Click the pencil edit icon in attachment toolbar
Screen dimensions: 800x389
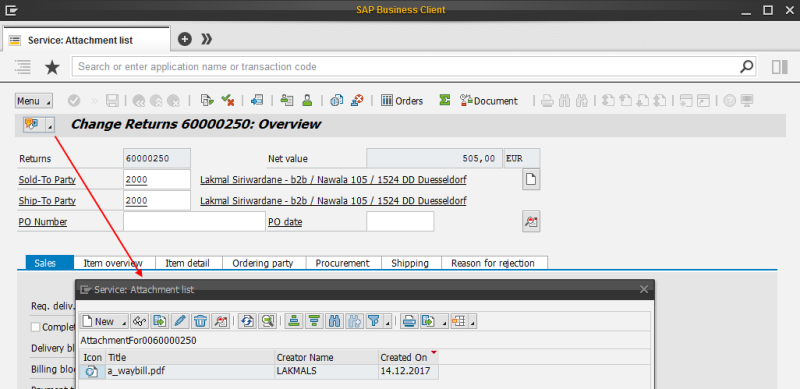click(180, 321)
